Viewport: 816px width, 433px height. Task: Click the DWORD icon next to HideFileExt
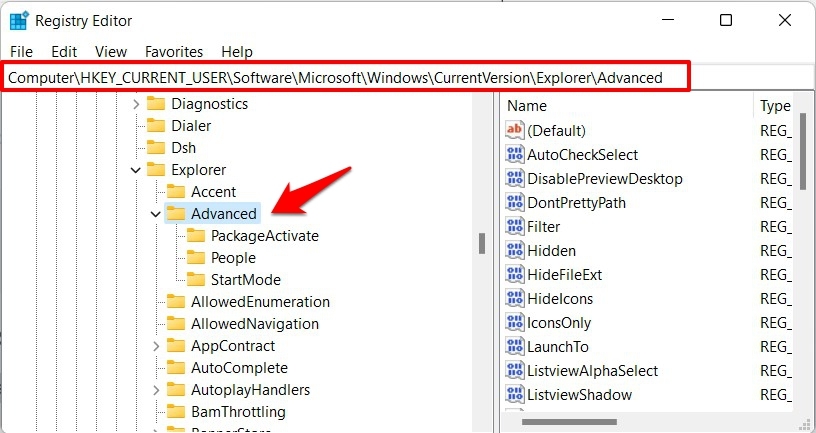pos(515,274)
